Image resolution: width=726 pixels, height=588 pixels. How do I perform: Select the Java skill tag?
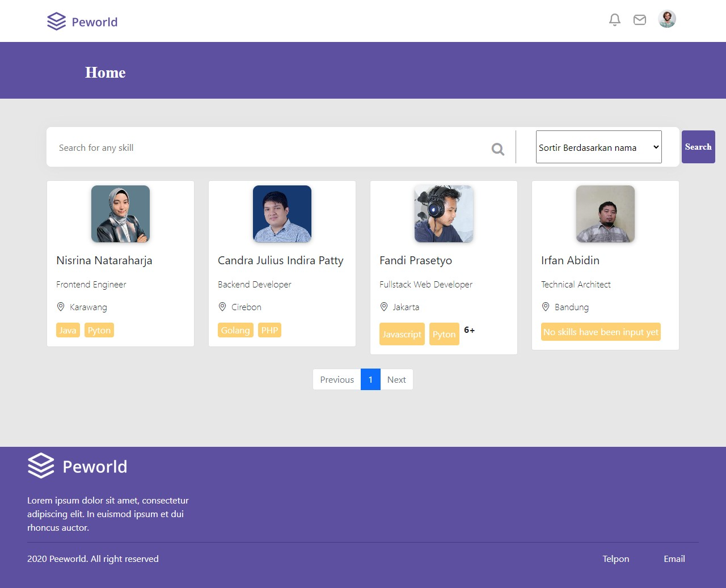click(x=67, y=330)
